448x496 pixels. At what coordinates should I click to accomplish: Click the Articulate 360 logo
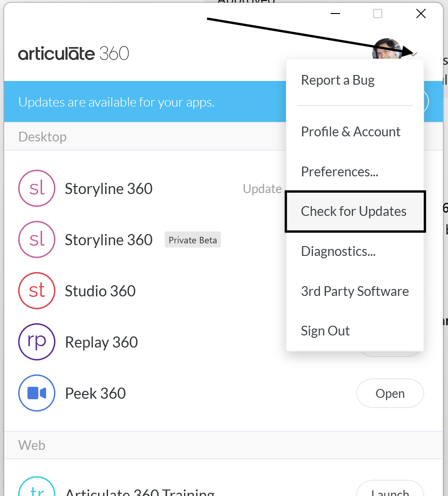pyautogui.click(x=74, y=54)
